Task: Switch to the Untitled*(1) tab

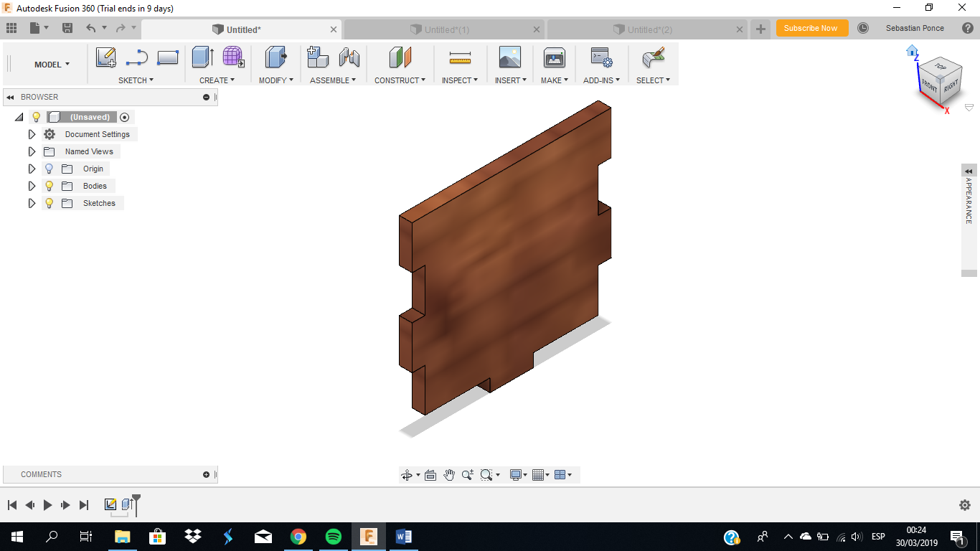Action: (x=444, y=29)
